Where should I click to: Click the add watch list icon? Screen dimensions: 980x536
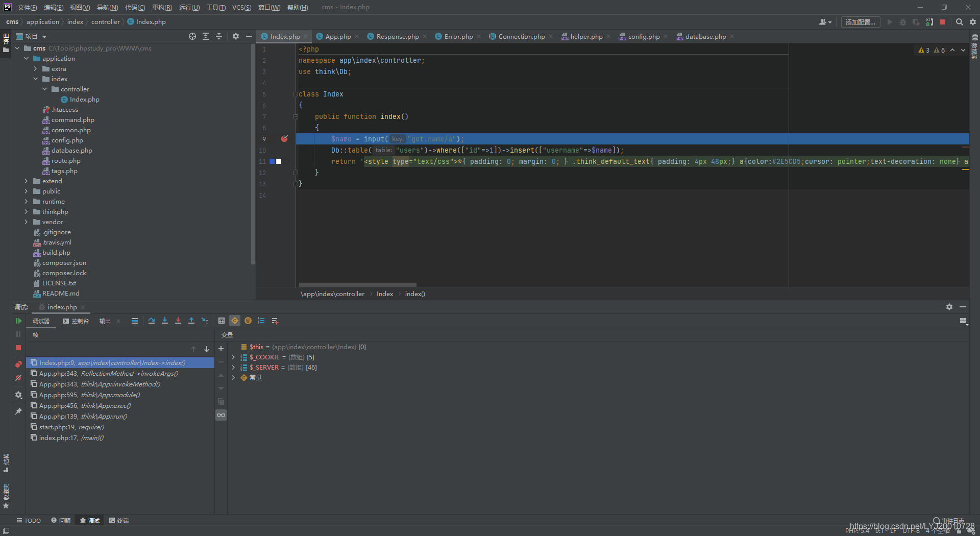(275, 321)
